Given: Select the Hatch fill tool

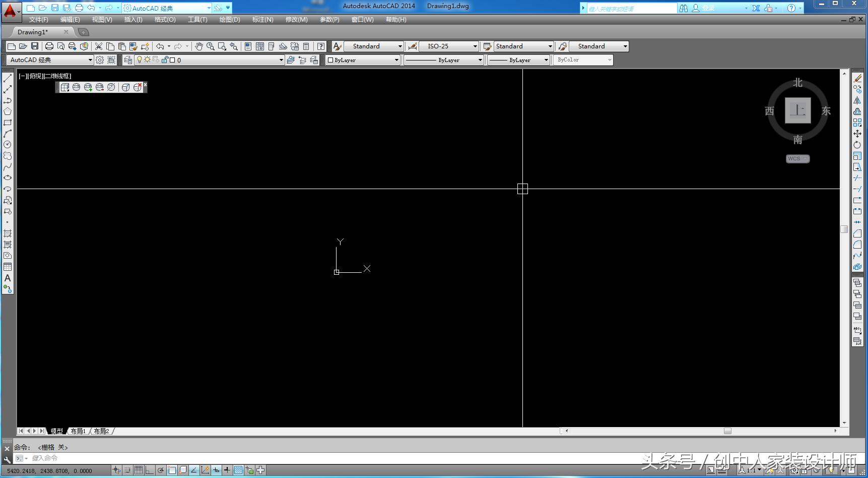Looking at the screenshot, I should pyautogui.click(x=8, y=233).
